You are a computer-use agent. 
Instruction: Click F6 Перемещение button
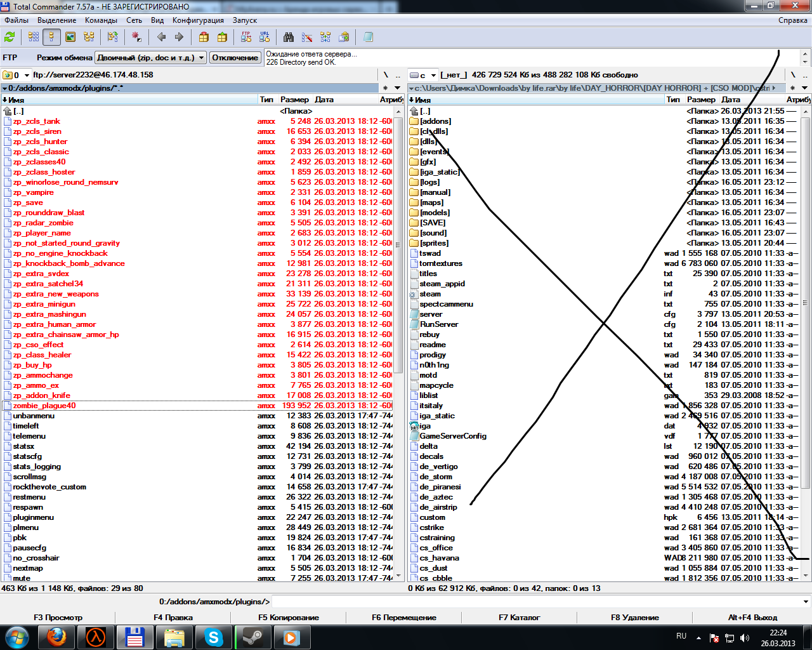403,617
